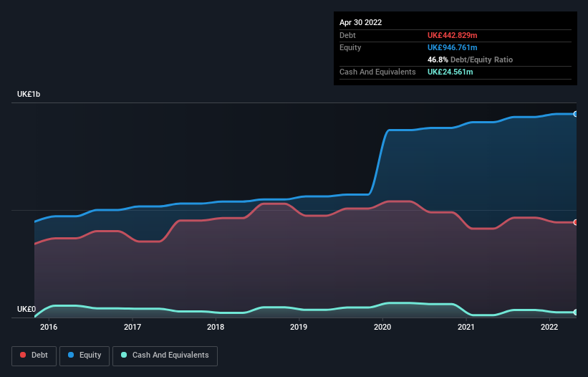Click the Equity label in tooltip

[350, 47]
